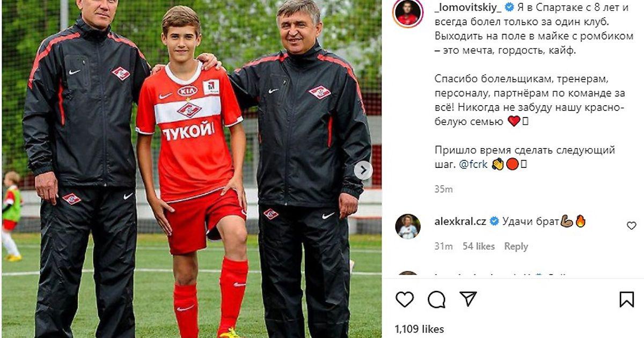Open the @fcrk mention link
The height and width of the screenshot is (338, 644).
pos(474,164)
